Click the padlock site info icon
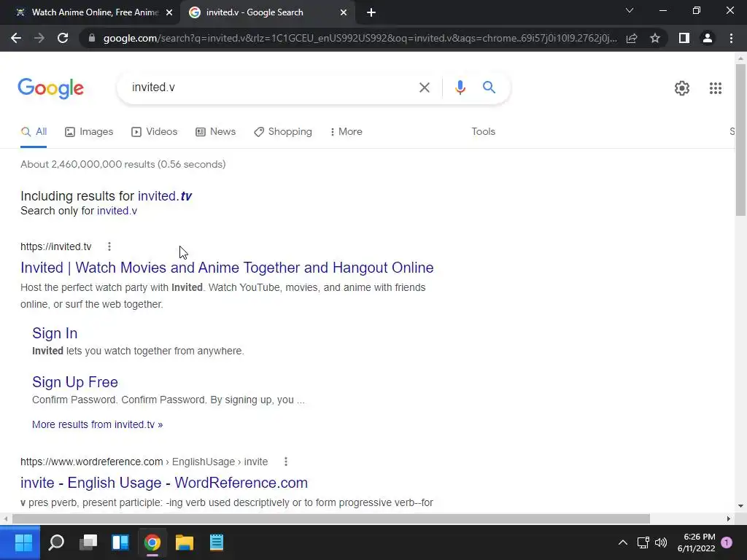 92,38
